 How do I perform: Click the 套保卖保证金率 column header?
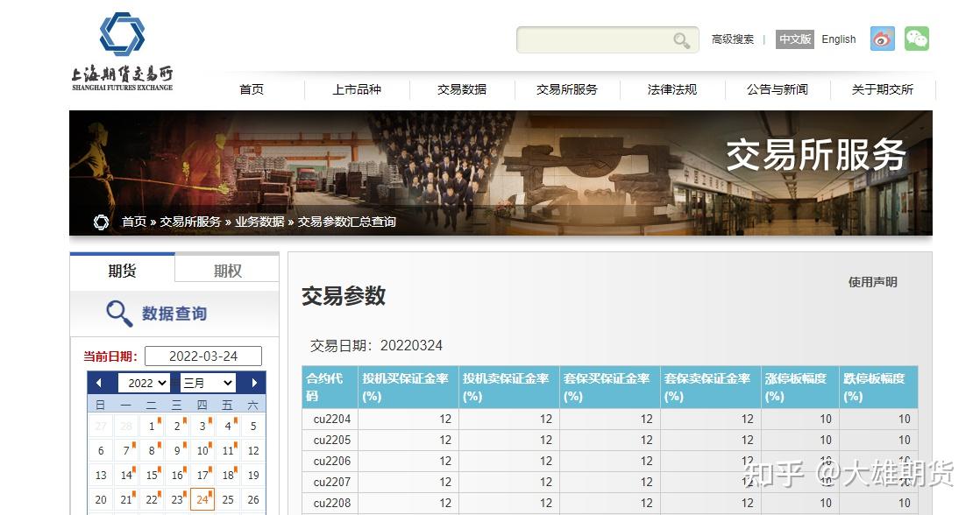click(711, 387)
